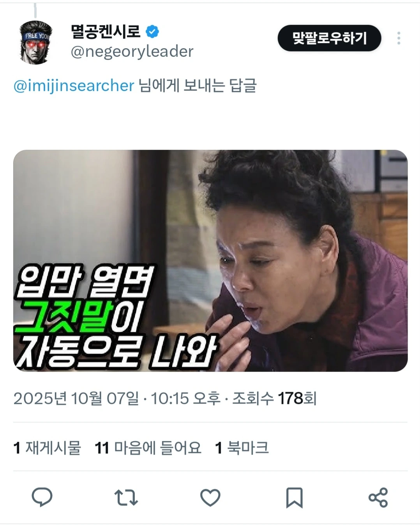Open the three-dot more options menu
Image resolution: width=420 pixels, height=525 pixels.
(x=399, y=38)
